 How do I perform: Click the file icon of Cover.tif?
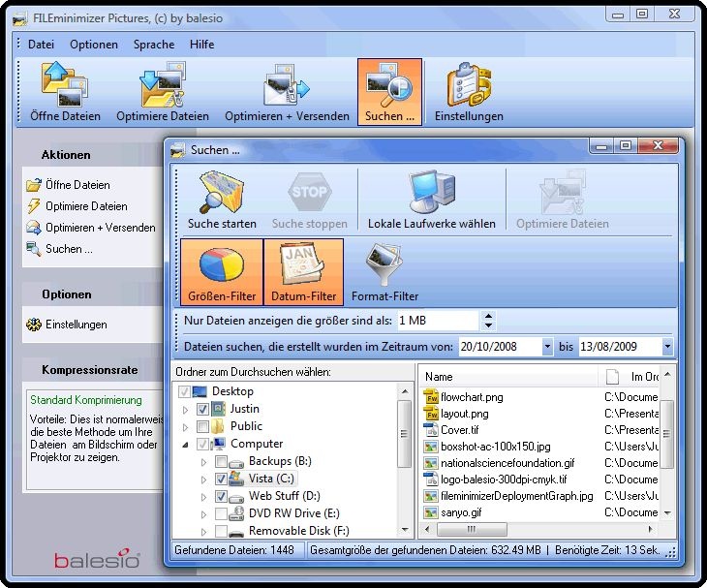[431, 430]
